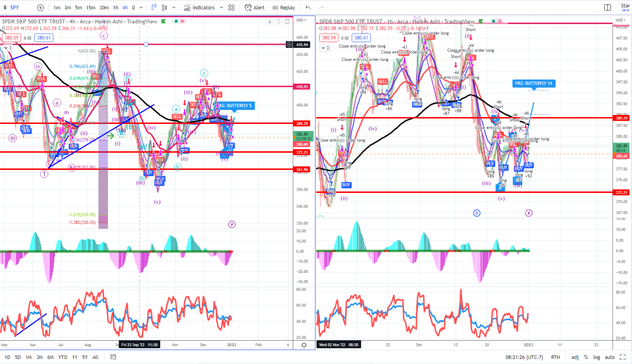Create an Alert
Screen dimensions: 632x364
click(x=255, y=7)
